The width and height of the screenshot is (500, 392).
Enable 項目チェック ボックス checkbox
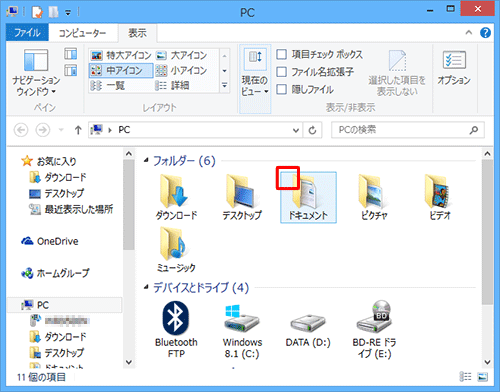[x=281, y=54]
